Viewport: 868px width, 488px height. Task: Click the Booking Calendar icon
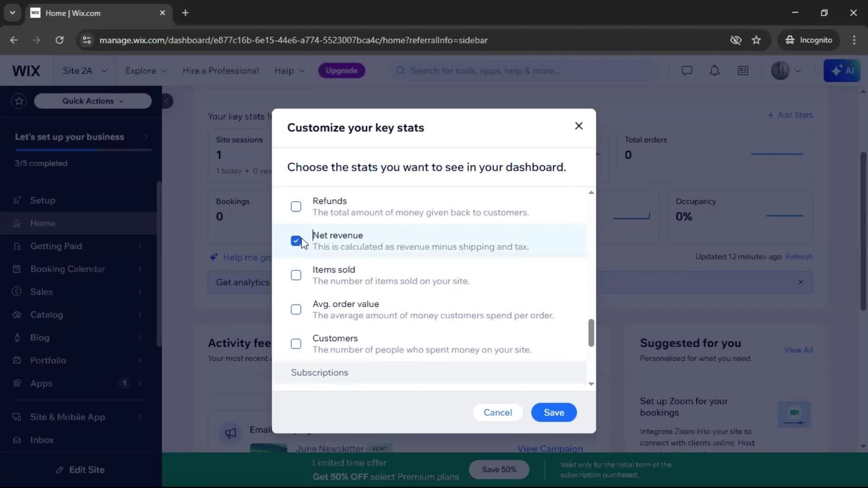(17, 269)
